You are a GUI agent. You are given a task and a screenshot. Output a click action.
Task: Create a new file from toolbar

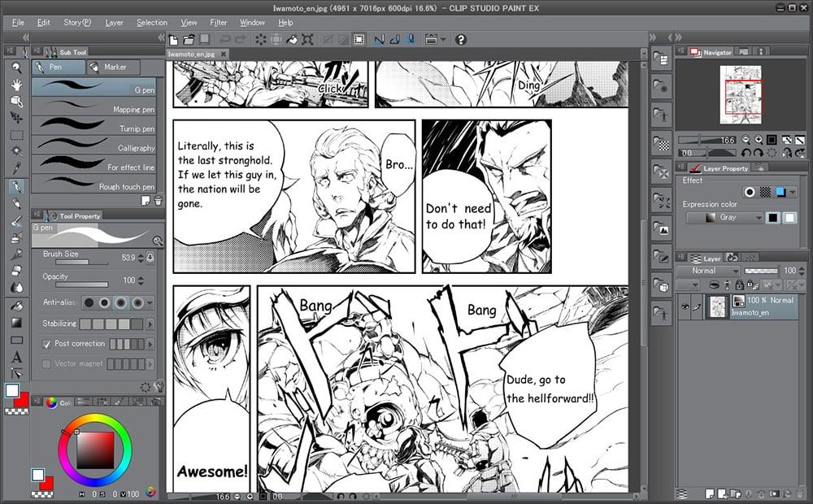pos(174,39)
